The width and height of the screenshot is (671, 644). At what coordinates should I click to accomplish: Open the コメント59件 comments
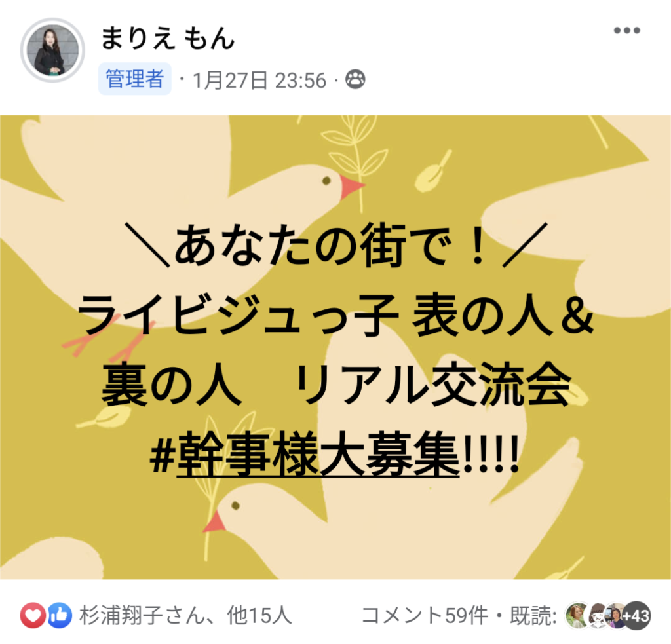pyautogui.click(x=425, y=615)
